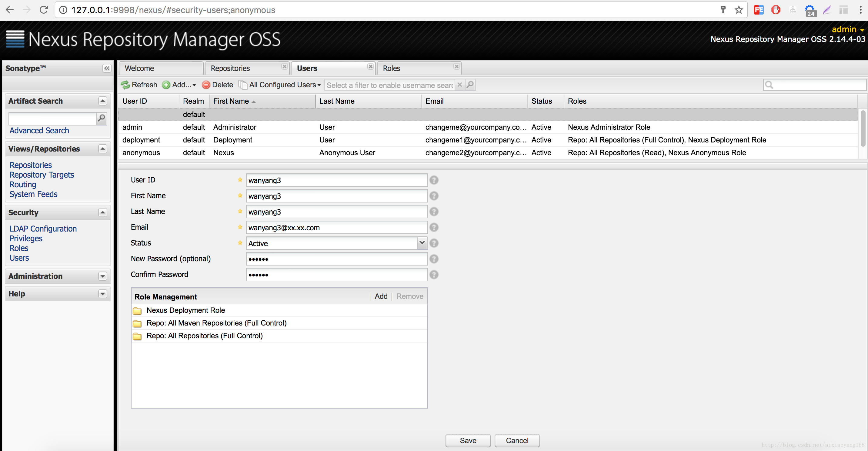Click the help question mark icon beside Status
Viewport: 868px width, 451px height.
coord(434,243)
